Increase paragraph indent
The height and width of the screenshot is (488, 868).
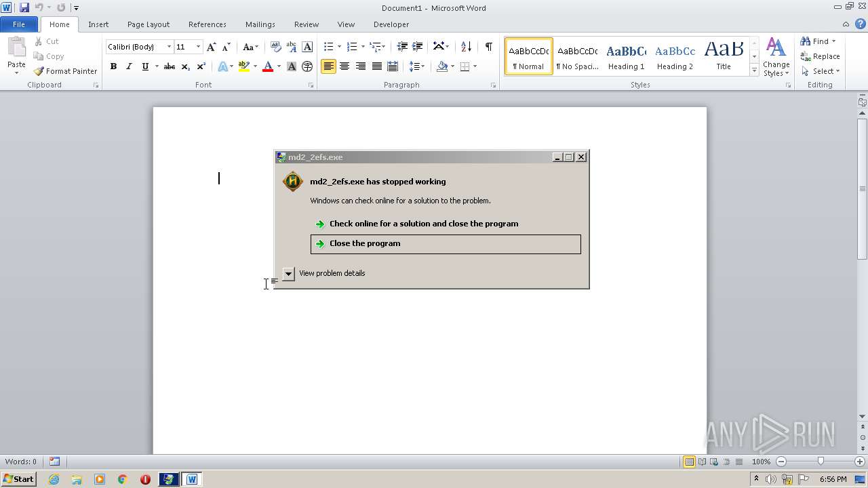click(x=418, y=47)
